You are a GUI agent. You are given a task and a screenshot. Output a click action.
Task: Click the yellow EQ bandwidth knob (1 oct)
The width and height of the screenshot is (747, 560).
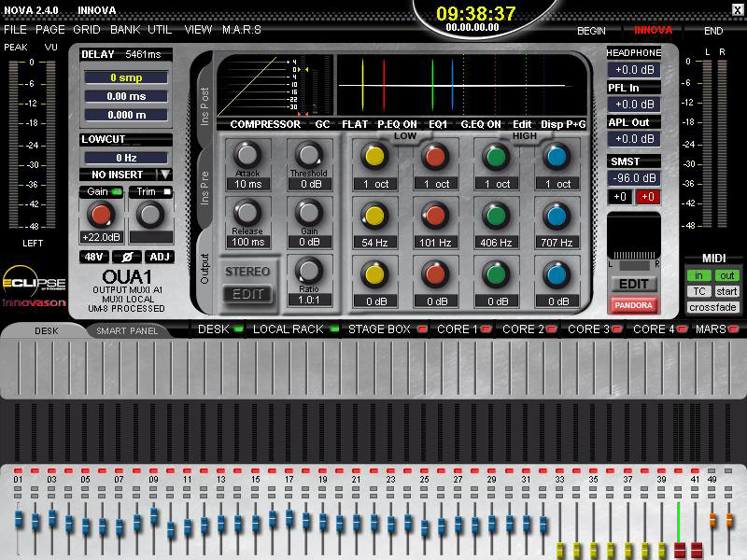point(374,157)
